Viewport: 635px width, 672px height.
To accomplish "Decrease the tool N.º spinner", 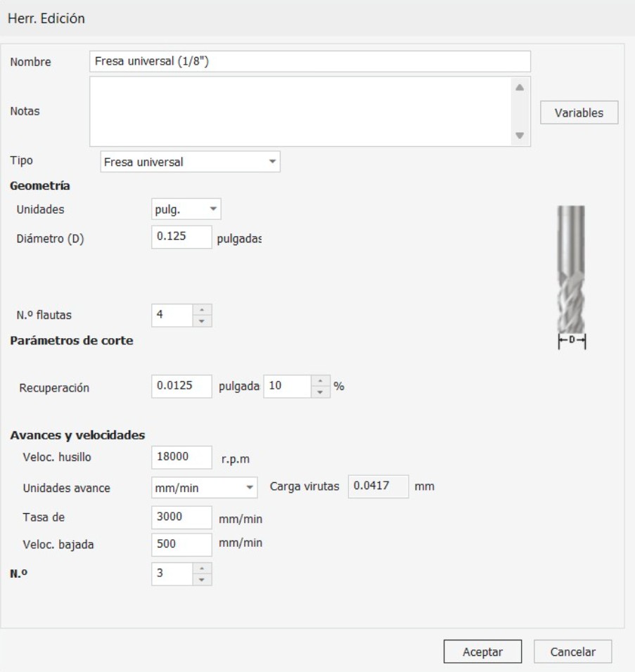I will 202,580.
